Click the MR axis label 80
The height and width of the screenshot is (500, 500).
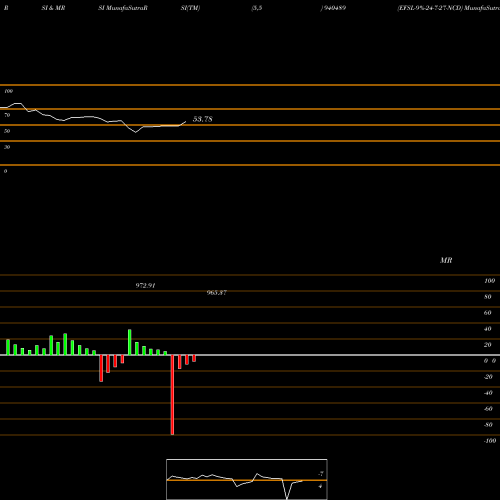coord(488,297)
